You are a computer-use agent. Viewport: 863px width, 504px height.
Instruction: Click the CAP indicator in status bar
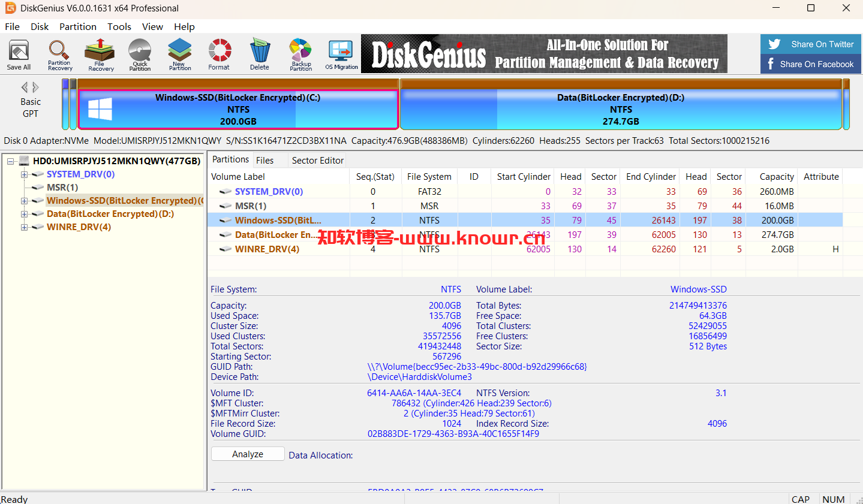pos(801,499)
